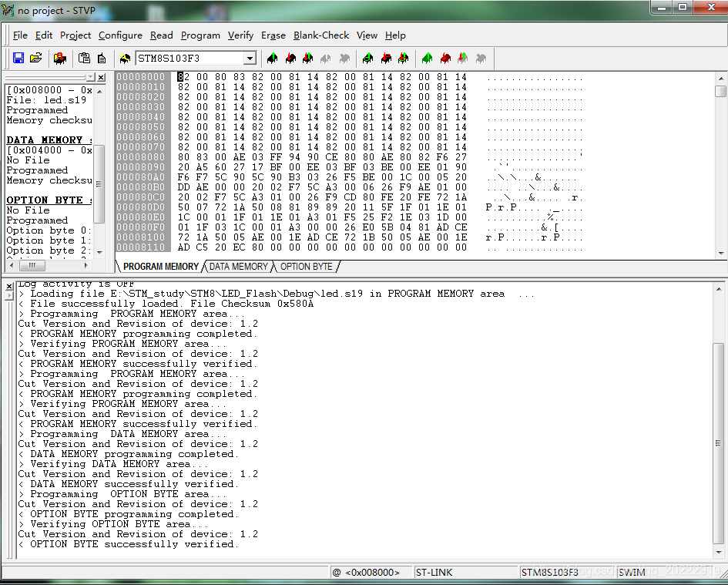Click the all-red Program chip icon in last group
728x585 pixels.
445,58
